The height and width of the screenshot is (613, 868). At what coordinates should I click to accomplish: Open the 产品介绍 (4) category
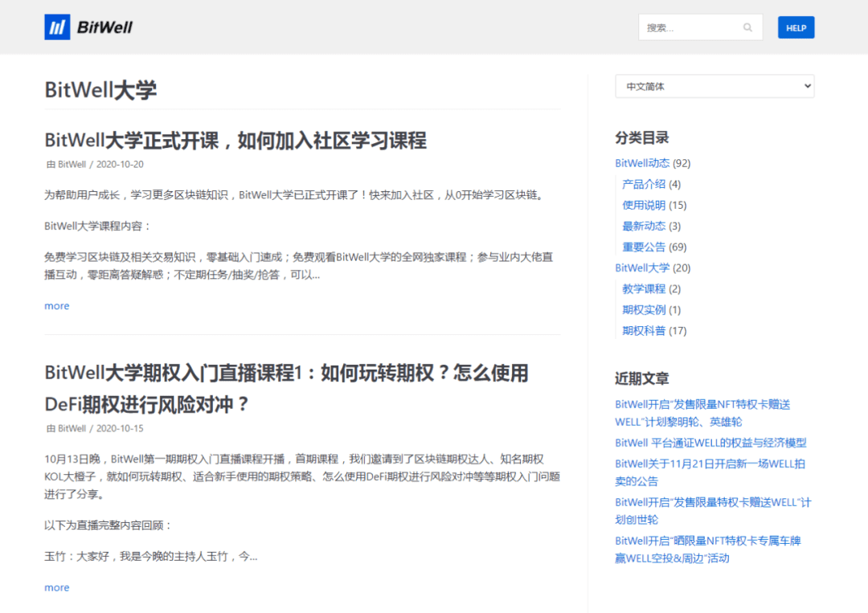[x=644, y=184]
